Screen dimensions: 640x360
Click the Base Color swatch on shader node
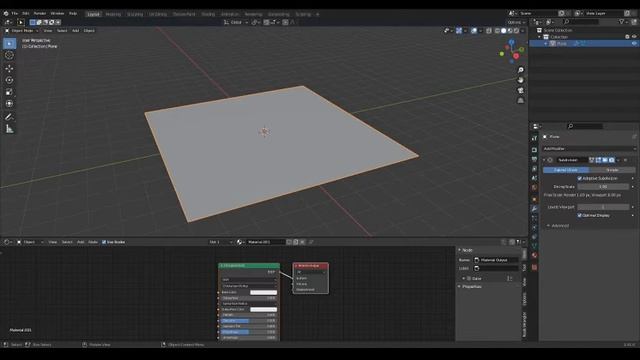point(263,292)
